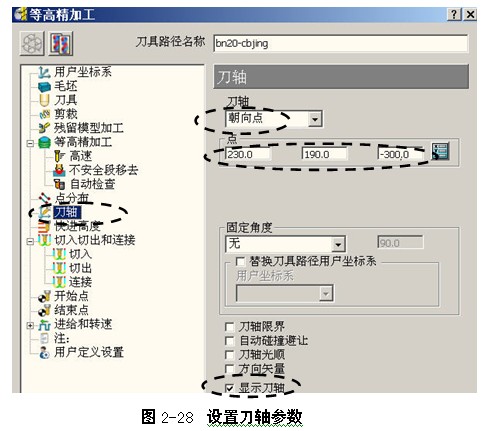Click the 刀具路径名称 field with bn20-cbjing

340,43
